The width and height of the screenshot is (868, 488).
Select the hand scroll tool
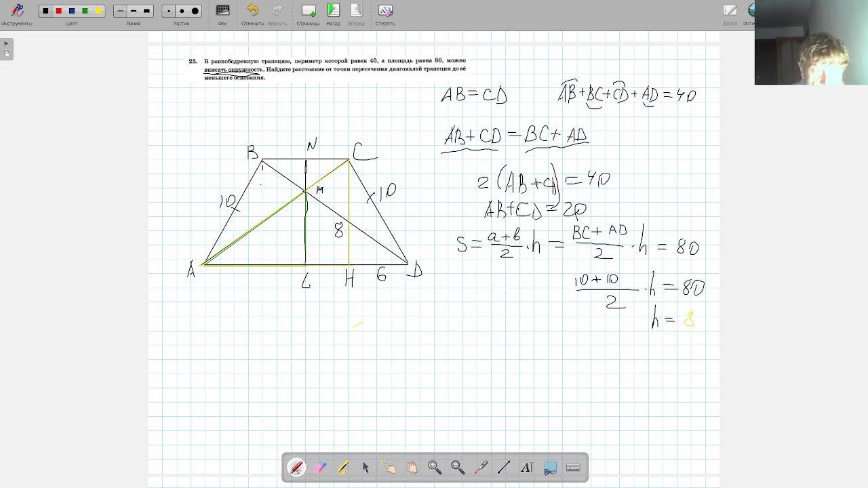pos(412,467)
